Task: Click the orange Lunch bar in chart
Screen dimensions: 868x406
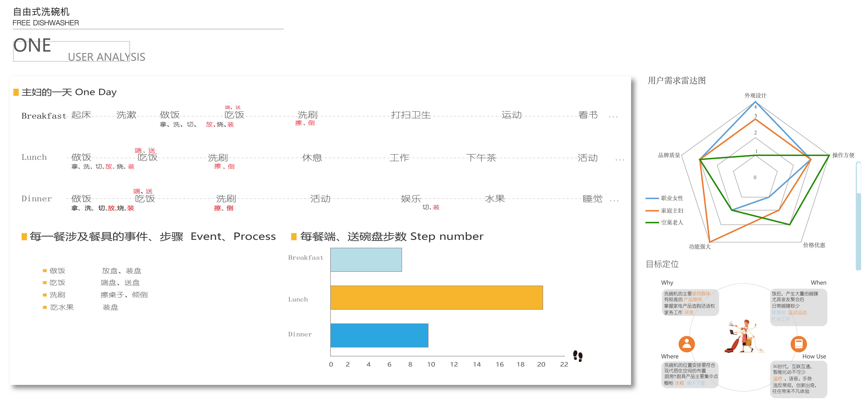Action: (x=436, y=298)
